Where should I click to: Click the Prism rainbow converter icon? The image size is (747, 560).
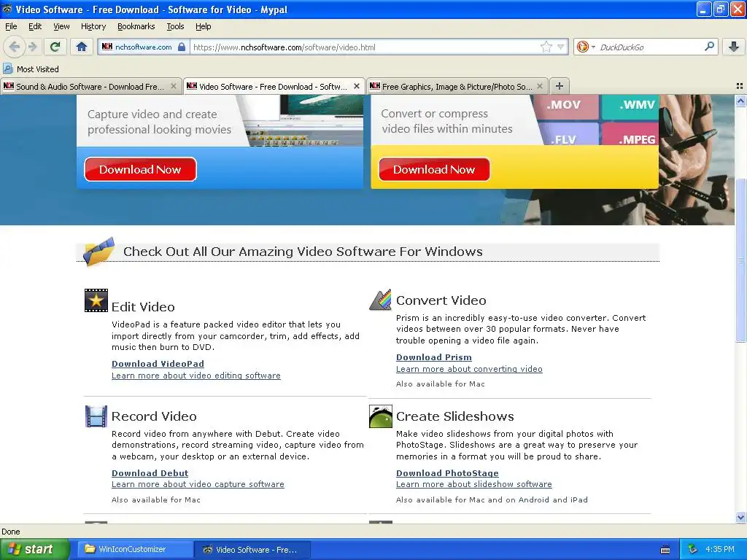[x=381, y=300]
